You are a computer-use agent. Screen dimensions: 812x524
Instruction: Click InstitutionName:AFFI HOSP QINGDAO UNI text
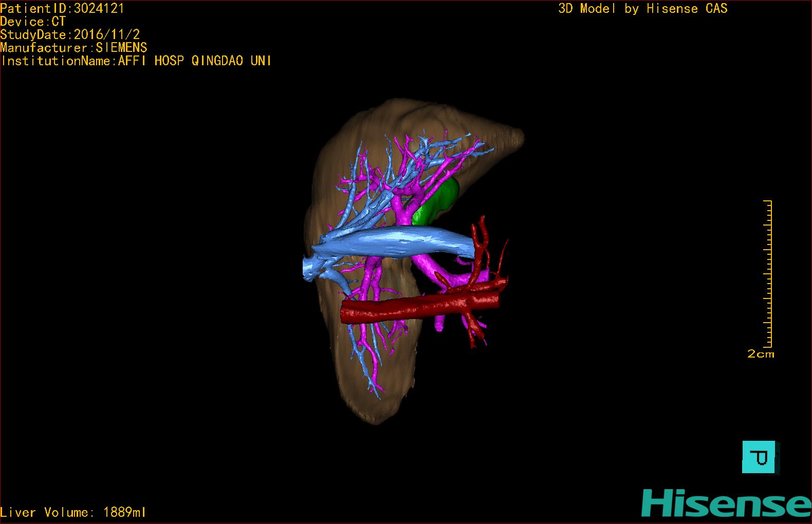[x=136, y=61]
